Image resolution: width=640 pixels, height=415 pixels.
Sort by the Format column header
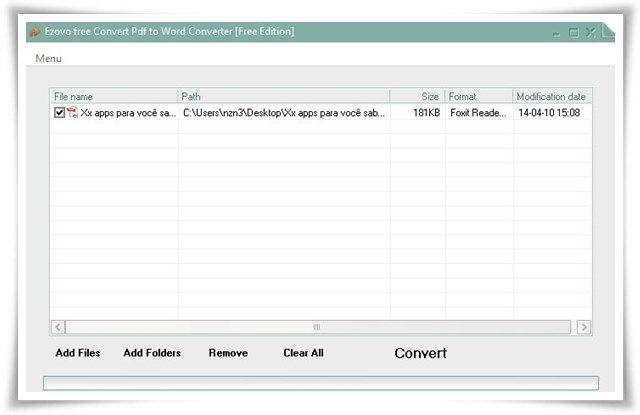click(x=479, y=96)
